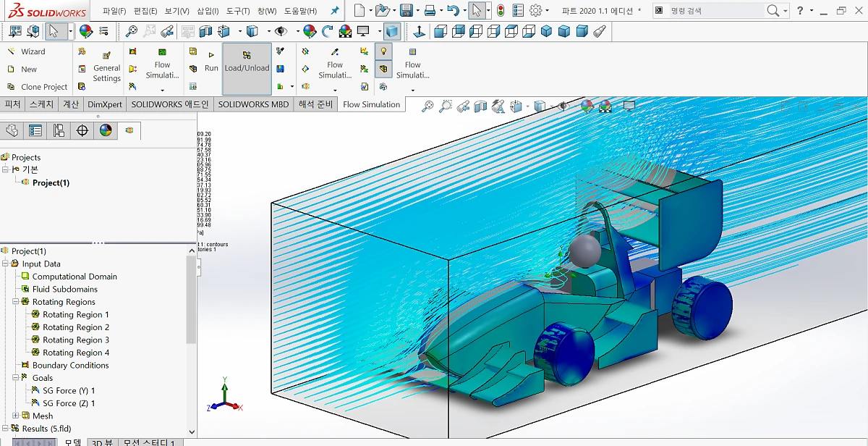Open the Options gear icon
Image resolution: width=868 pixels, height=446 pixels.
click(535, 11)
